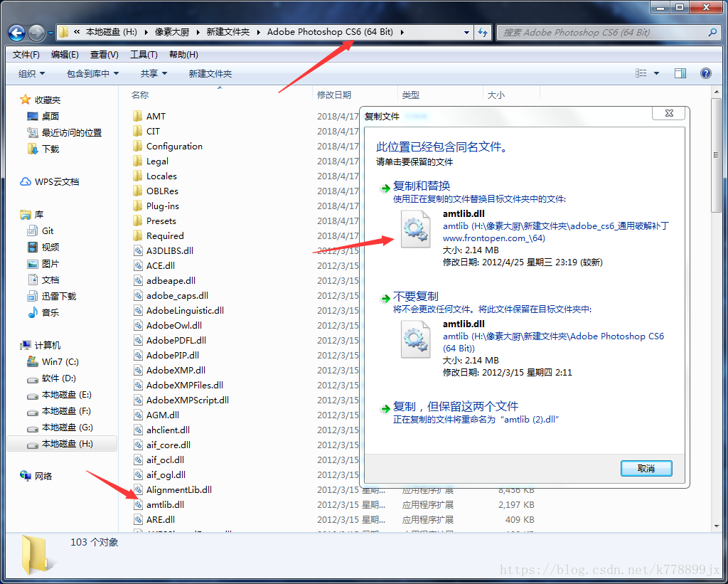Open the 编辑(E) menu

tap(65, 55)
